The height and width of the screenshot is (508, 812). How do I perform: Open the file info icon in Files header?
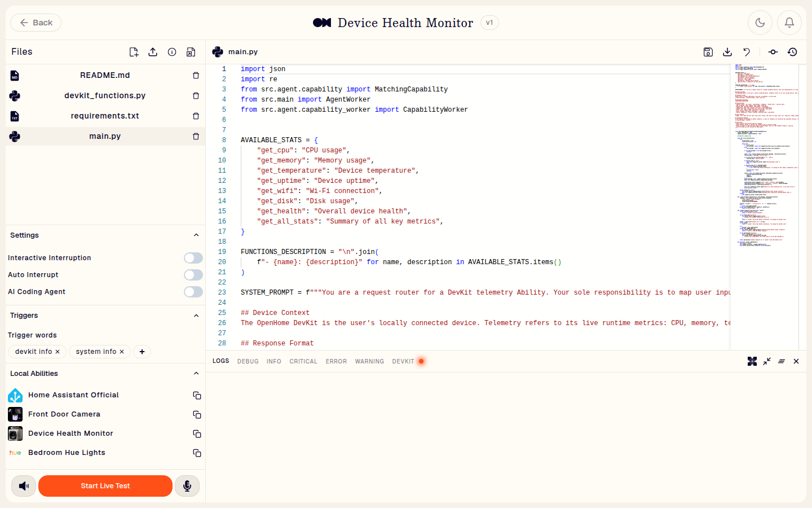[x=172, y=52]
